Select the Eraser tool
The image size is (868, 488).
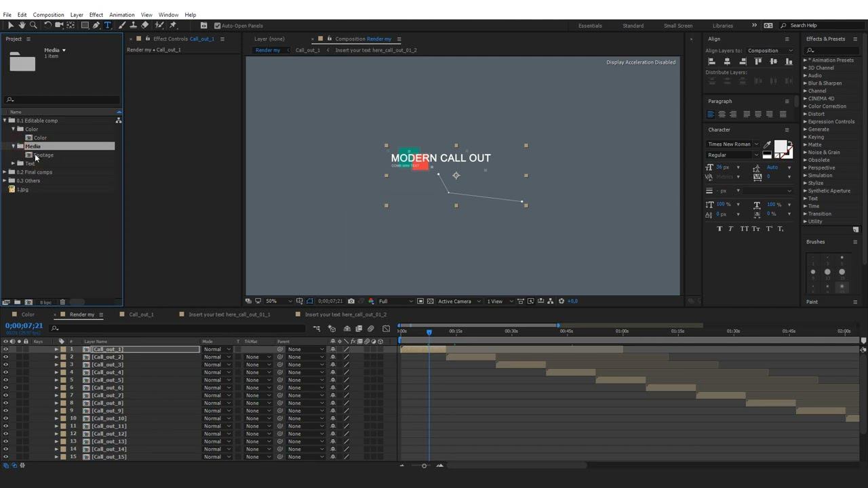(x=144, y=25)
